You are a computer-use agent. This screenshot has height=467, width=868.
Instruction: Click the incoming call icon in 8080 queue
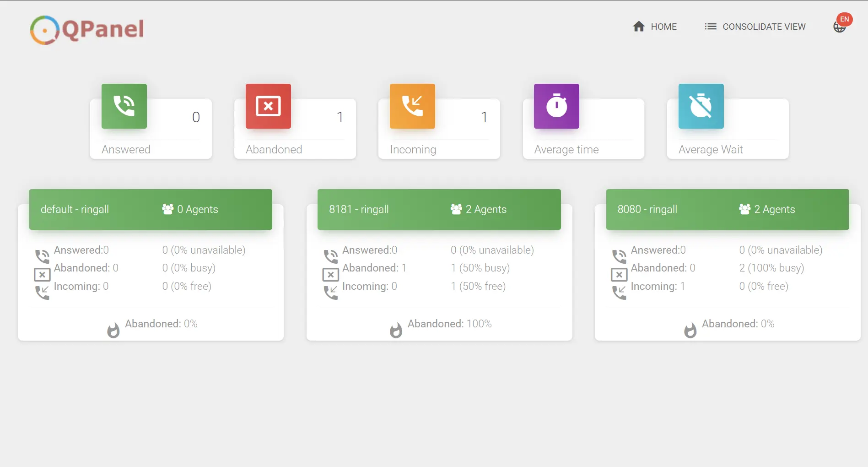[x=619, y=292]
